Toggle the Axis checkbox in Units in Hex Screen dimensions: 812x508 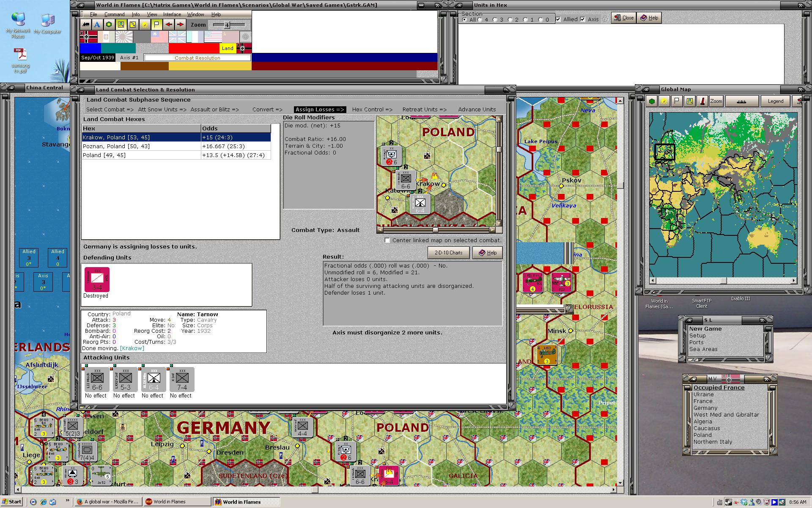[583, 19]
